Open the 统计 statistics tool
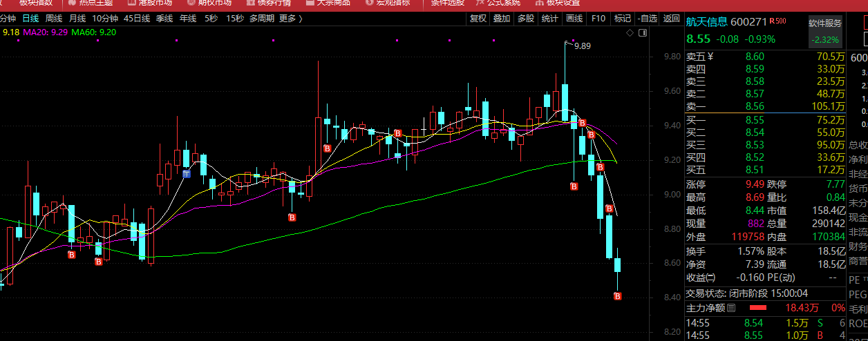Screen dimensions: 868x341 point(550,19)
